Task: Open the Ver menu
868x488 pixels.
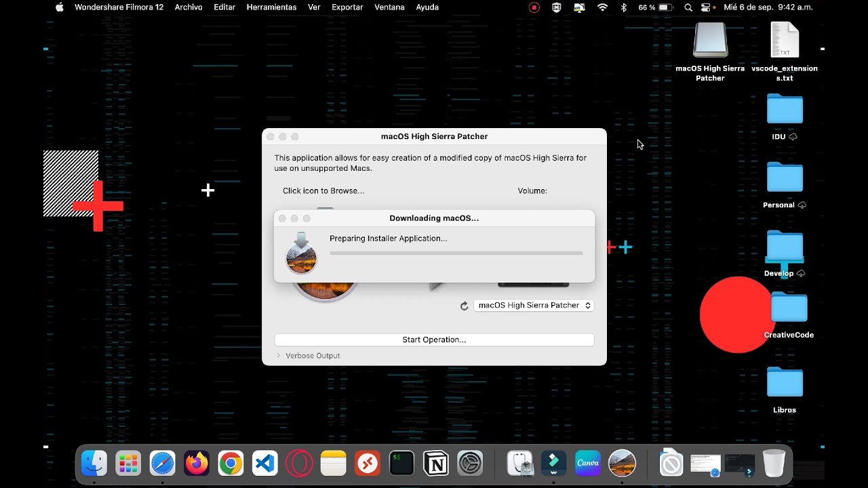Action: pos(314,7)
